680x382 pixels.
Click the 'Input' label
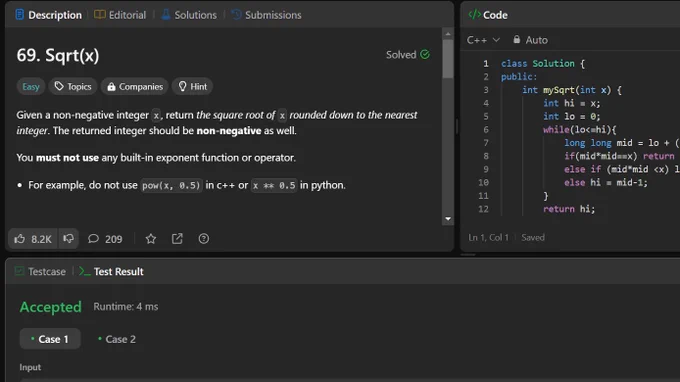point(30,367)
